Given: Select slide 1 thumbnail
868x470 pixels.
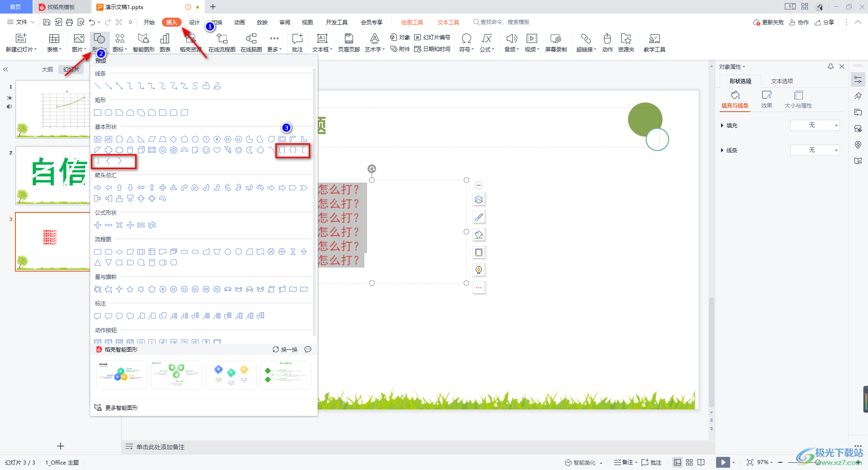Looking at the screenshot, I should pyautogui.click(x=53, y=109).
